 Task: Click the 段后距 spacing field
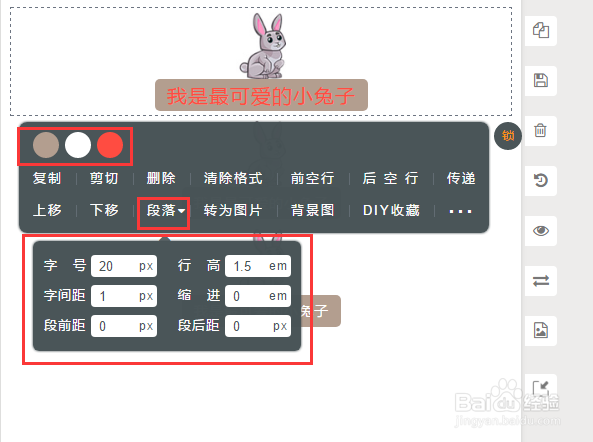pyautogui.click(x=258, y=326)
